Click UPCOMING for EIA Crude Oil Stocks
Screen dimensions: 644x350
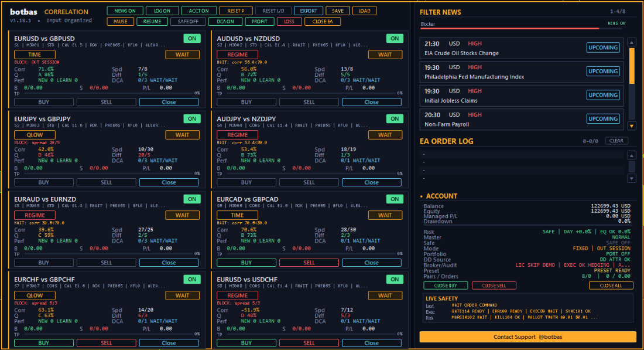pyautogui.click(x=603, y=47)
